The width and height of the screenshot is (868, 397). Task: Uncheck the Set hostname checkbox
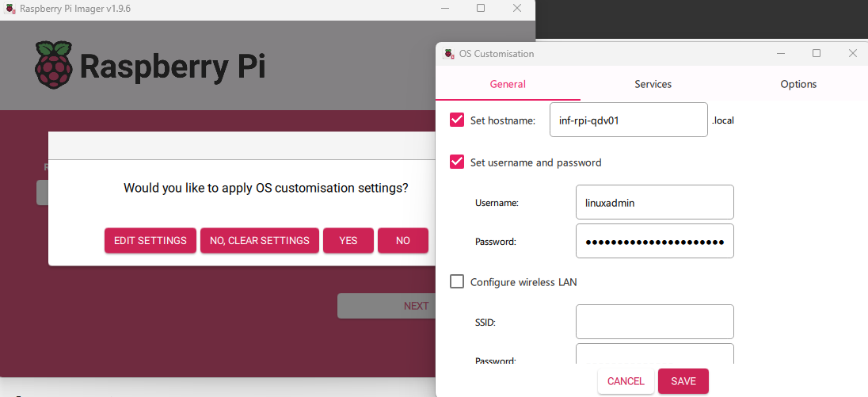coord(457,120)
